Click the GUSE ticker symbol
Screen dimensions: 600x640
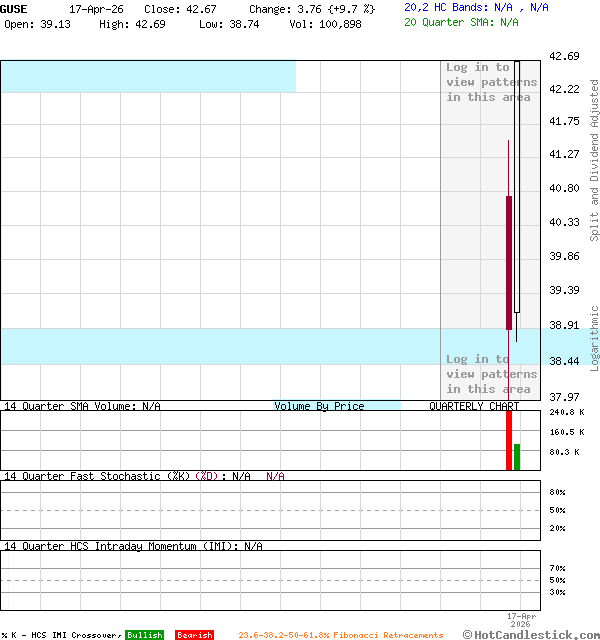15,8
